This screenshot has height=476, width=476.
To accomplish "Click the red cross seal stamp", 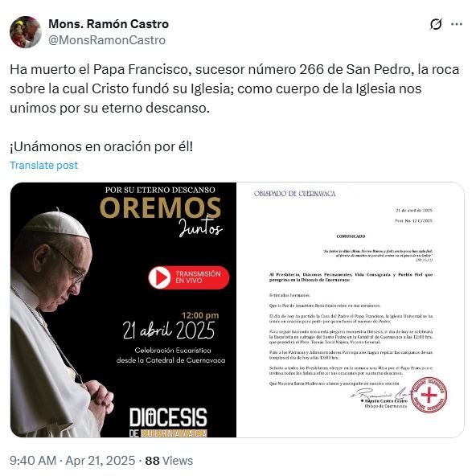I will [429, 395].
